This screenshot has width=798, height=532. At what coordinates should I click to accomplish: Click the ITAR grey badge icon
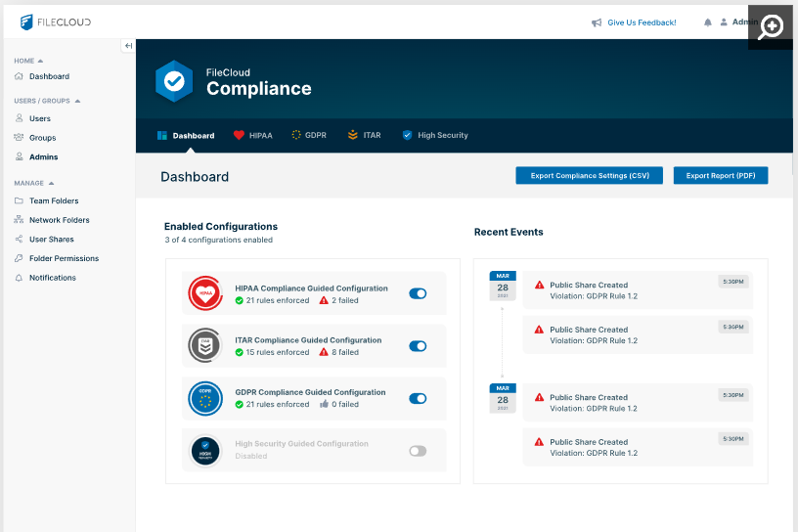[x=205, y=345]
